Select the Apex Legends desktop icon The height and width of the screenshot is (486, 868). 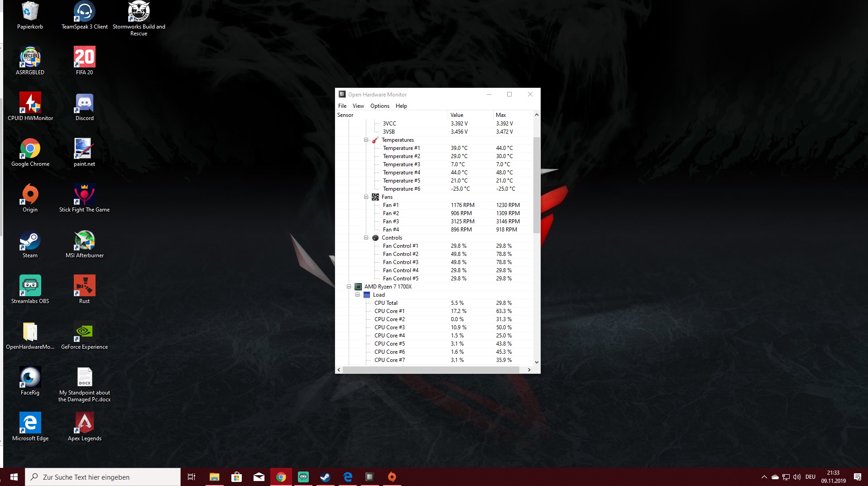[85, 427]
